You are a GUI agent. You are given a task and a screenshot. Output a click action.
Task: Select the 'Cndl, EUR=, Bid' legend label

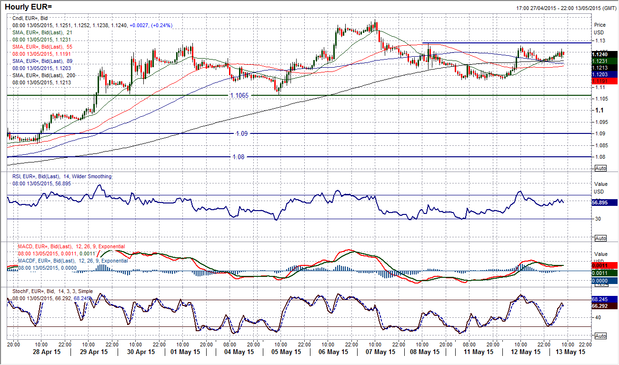pyautogui.click(x=30, y=18)
